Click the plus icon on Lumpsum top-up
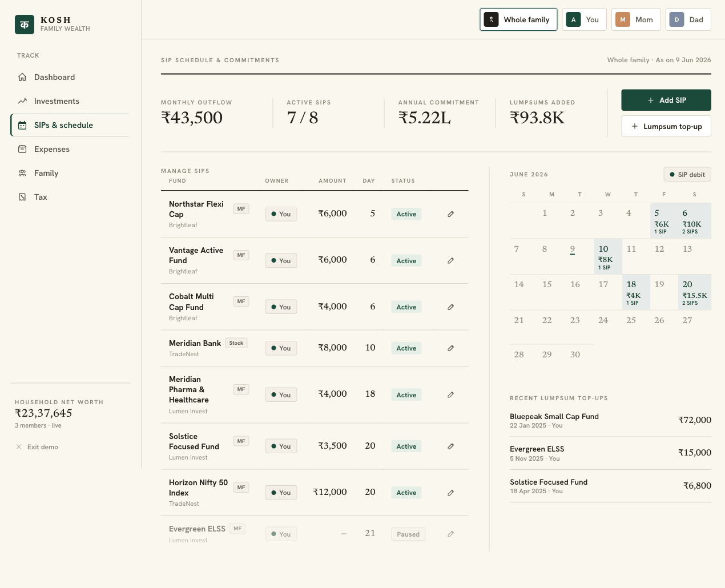 coord(635,126)
